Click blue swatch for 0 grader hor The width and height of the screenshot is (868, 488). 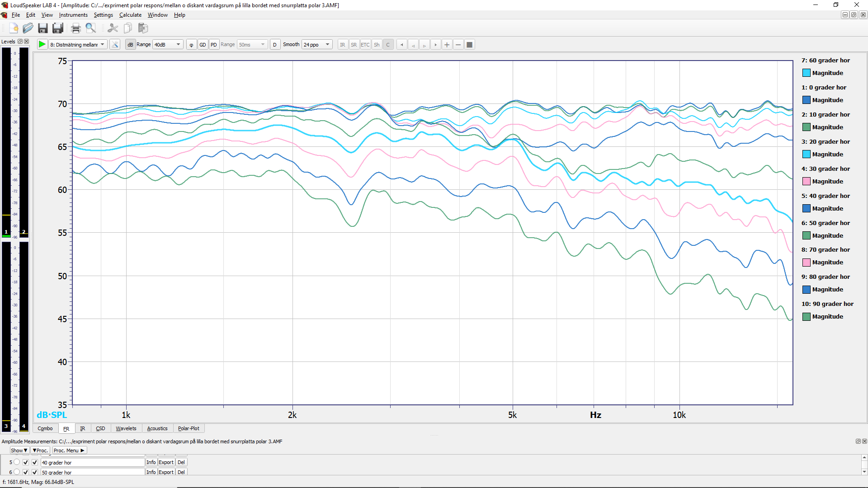pos(806,100)
